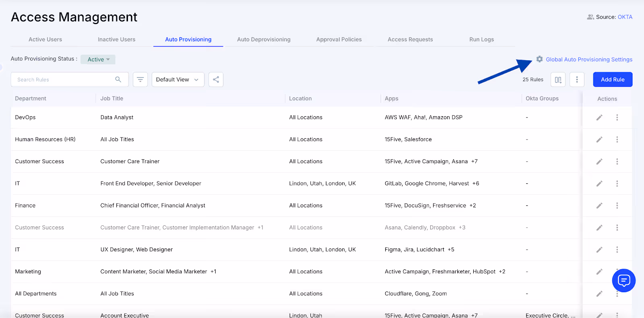
Task: Click the search magnifier icon
Action: pos(118,80)
